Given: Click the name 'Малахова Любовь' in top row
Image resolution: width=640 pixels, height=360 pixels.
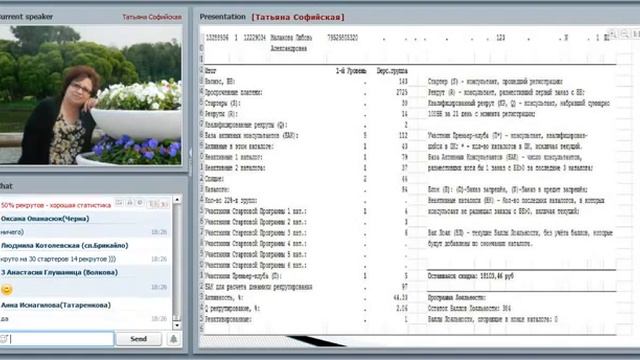Looking at the screenshot, I should pyautogui.click(x=291, y=38).
